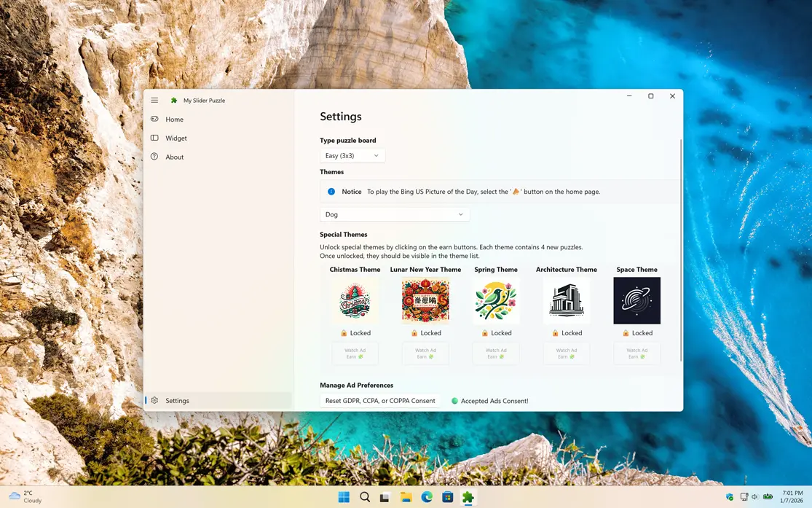Image resolution: width=812 pixels, height=508 pixels.
Task: Toggle the hamburger navigation menu
Action: (x=154, y=100)
